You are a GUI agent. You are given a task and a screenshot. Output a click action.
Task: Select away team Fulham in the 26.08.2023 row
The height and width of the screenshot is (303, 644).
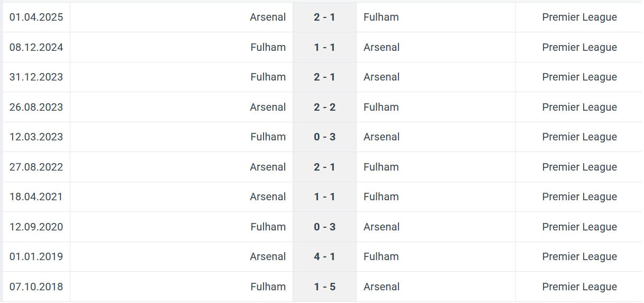pyautogui.click(x=381, y=107)
